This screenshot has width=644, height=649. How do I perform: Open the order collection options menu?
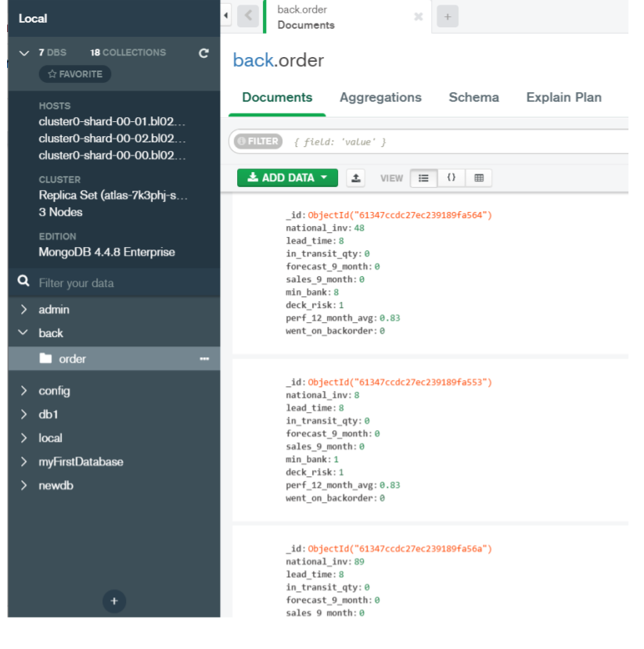[x=204, y=358]
